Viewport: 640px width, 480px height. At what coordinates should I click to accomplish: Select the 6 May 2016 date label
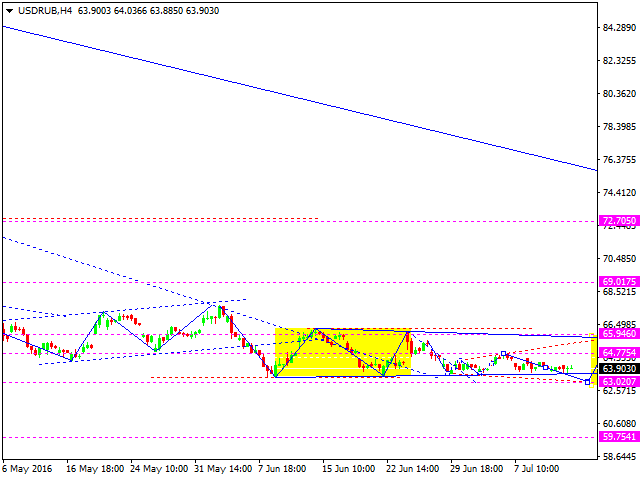click(27, 469)
